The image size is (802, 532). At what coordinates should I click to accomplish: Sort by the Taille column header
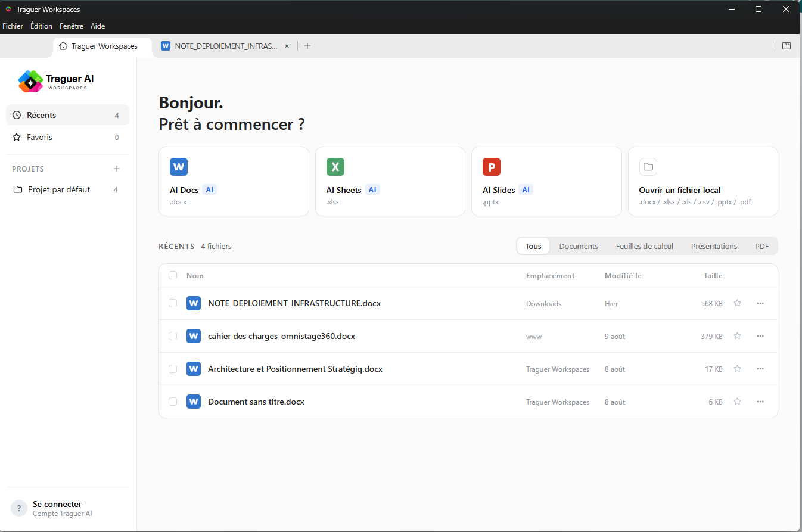click(x=713, y=275)
